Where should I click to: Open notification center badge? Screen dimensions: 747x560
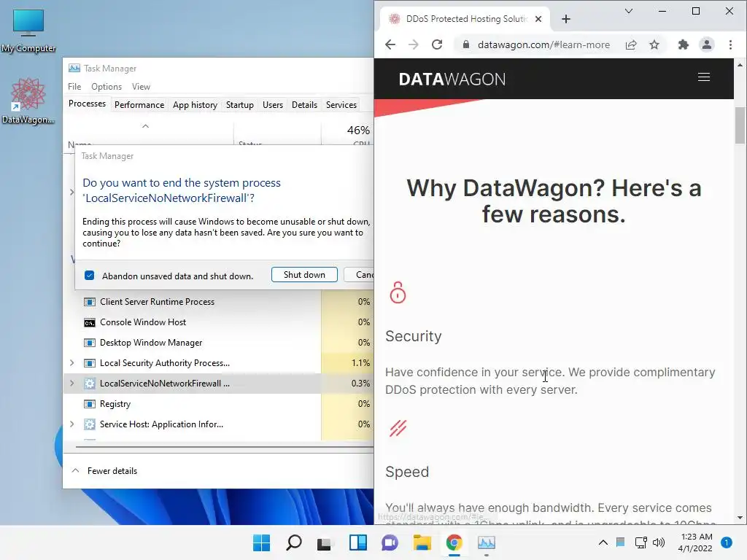coord(726,542)
